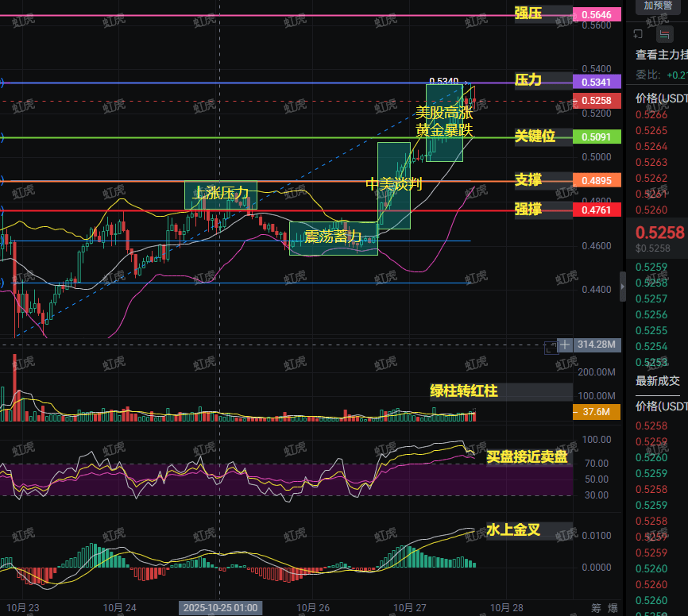The height and width of the screenshot is (616, 688).
Task: Click ask price 0.5262 in the order book
Action: (x=651, y=178)
